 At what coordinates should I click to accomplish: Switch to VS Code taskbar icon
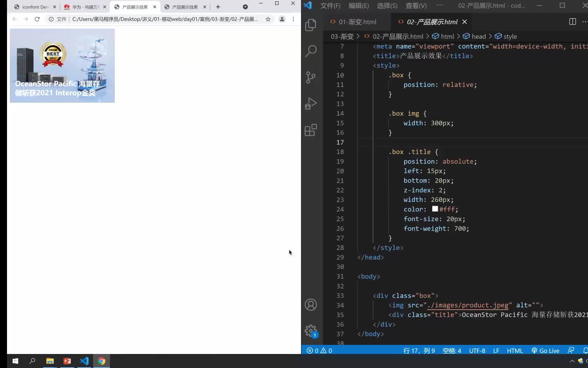point(84,361)
